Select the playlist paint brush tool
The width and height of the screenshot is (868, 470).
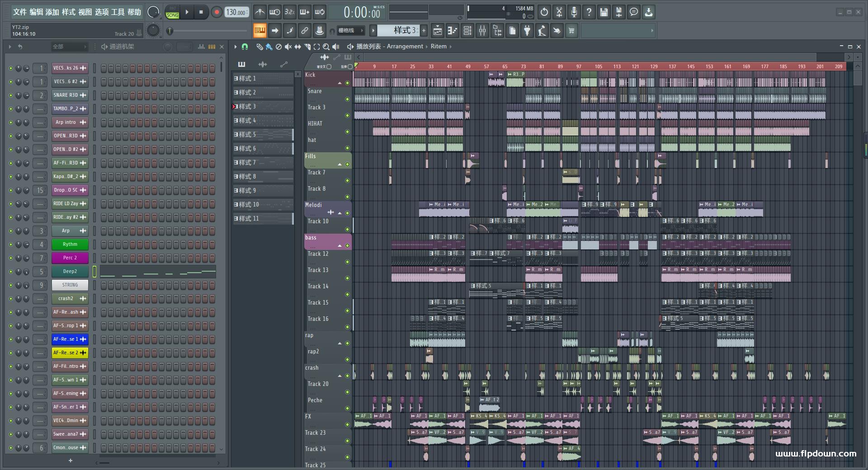pyautogui.click(x=269, y=47)
